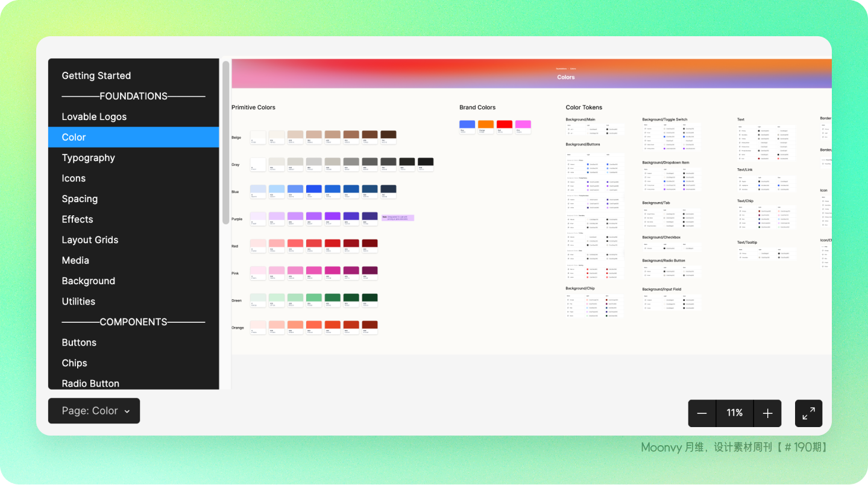Click the zoom in plus icon
Image resolution: width=868 pixels, height=485 pixels.
click(767, 413)
